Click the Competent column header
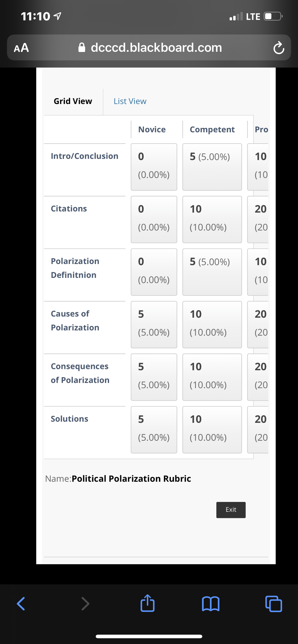This screenshot has height=644, width=298. pyautogui.click(x=212, y=130)
